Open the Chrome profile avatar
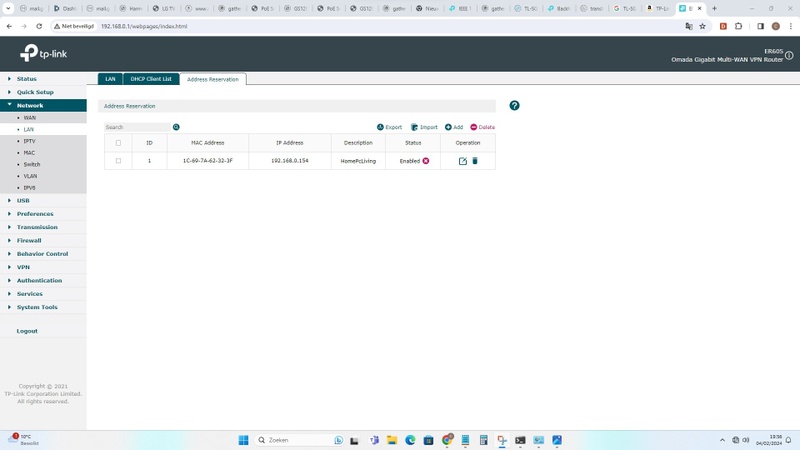800x450 pixels. (776, 26)
